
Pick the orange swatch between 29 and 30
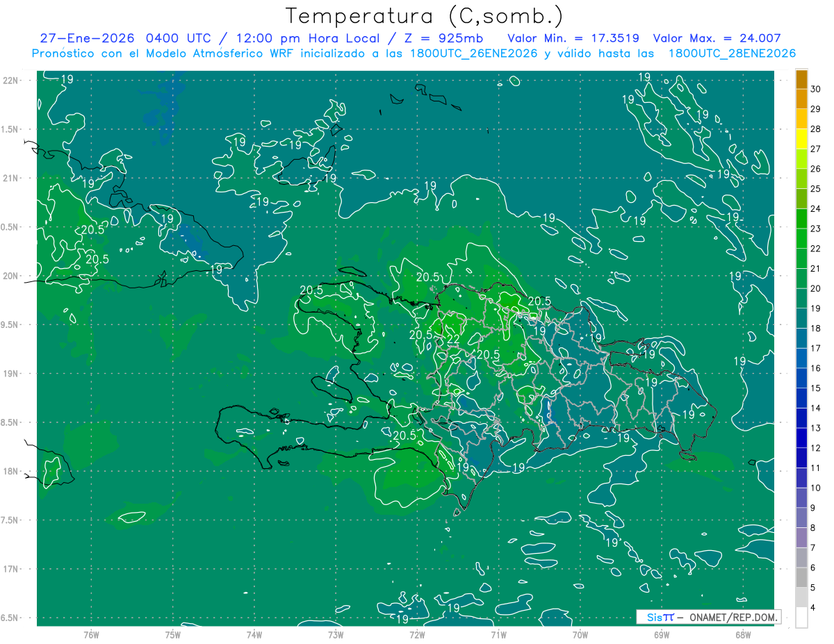[801, 99]
